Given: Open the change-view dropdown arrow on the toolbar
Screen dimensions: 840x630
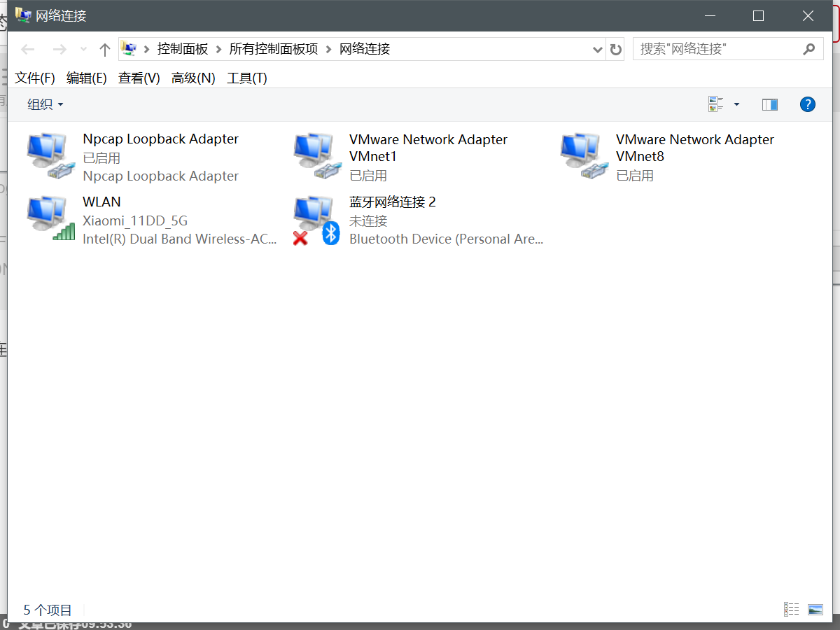Looking at the screenshot, I should 736,104.
